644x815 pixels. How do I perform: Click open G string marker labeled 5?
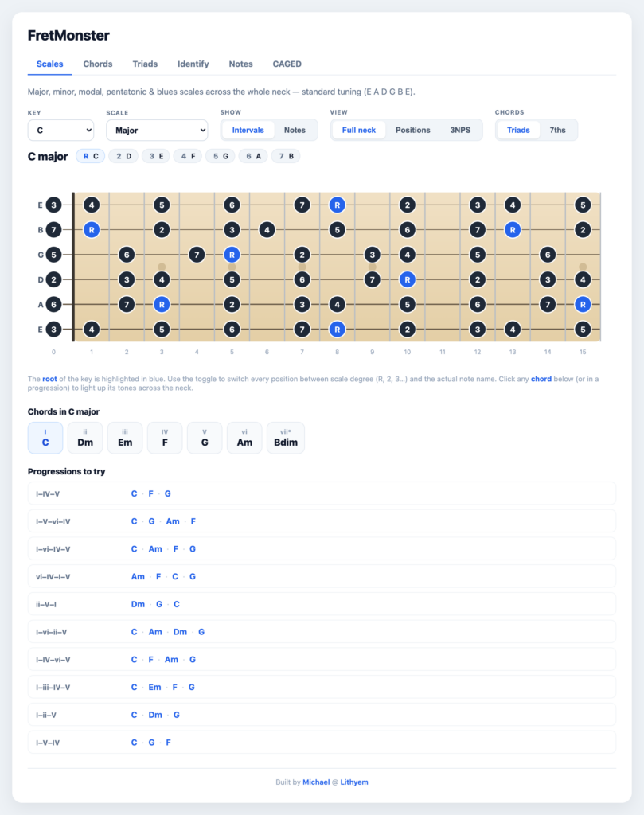(53, 255)
